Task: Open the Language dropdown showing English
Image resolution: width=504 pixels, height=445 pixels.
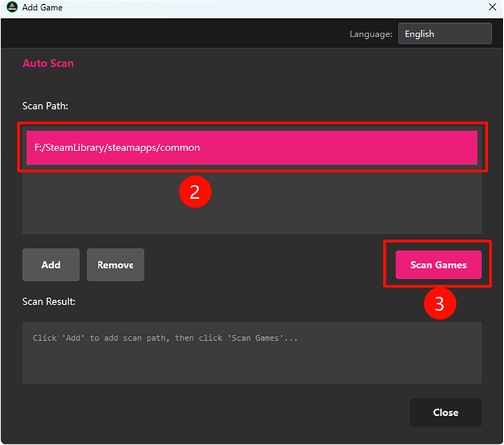Action: tap(444, 34)
